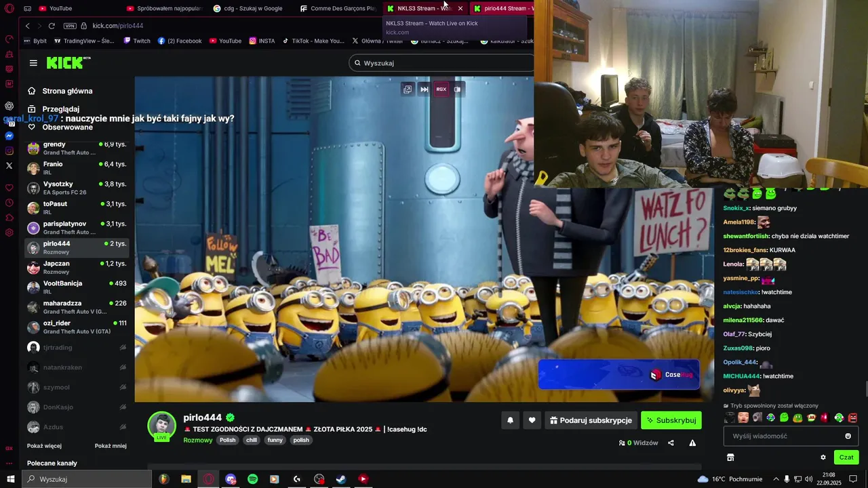
Task: Click the Windows taskbar Wyszukaj search box
Action: [x=87, y=479]
